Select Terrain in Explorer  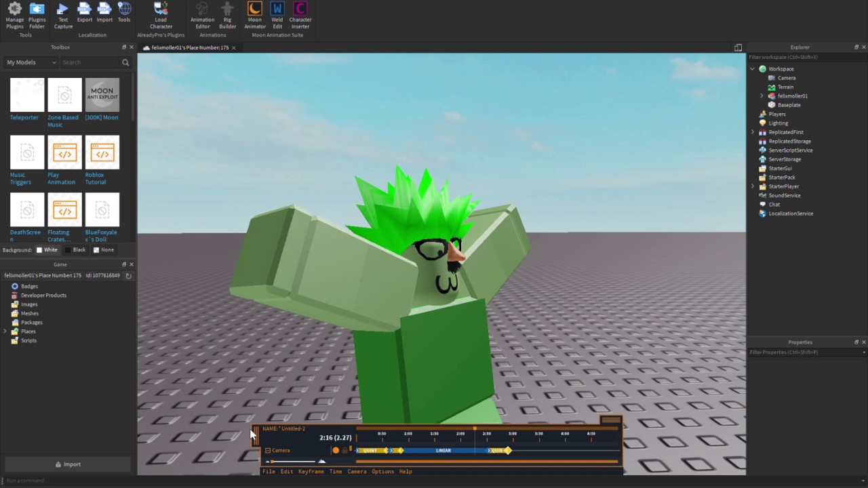[x=785, y=87]
